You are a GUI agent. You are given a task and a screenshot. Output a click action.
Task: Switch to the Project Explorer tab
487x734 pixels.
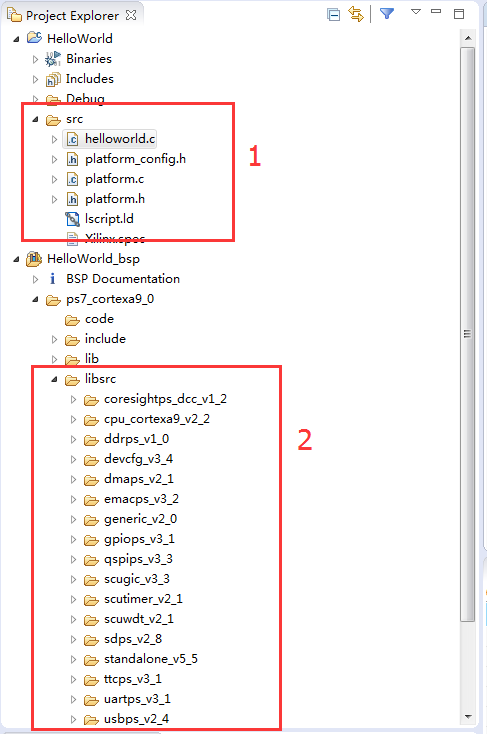72,15
